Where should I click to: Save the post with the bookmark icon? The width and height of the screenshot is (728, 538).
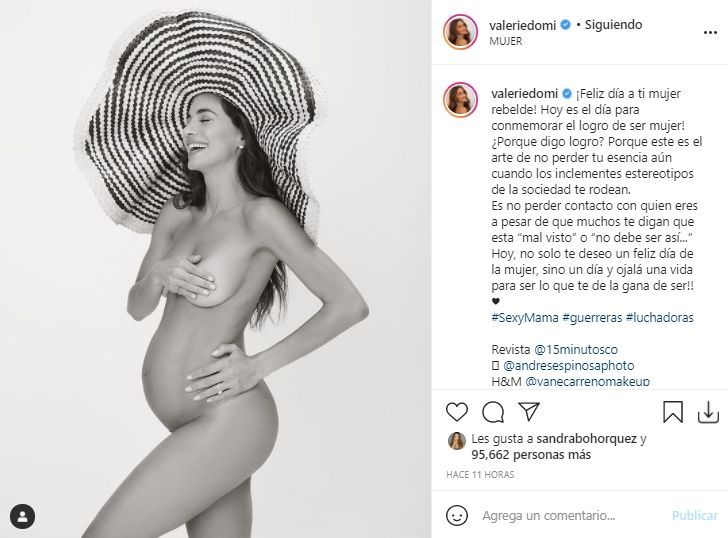click(x=672, y=412)
